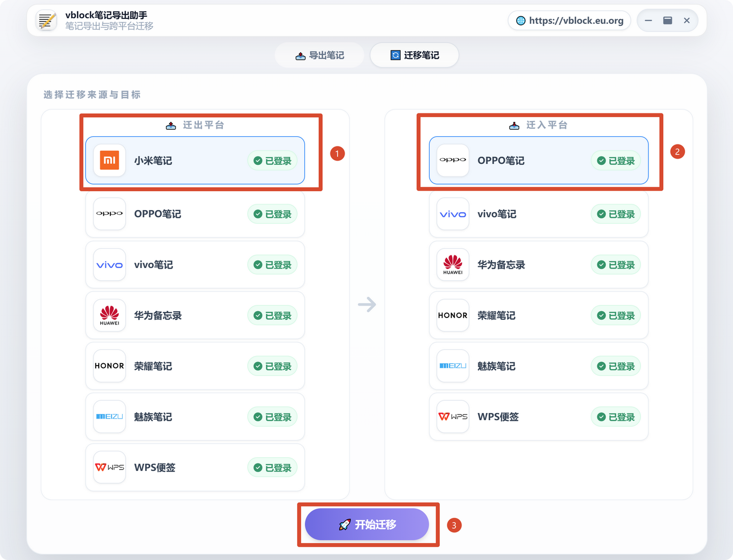733x560 pixels.
Task: Click the Huawei logo in 迁入平台 list
Action: click(x=453, y=264)
